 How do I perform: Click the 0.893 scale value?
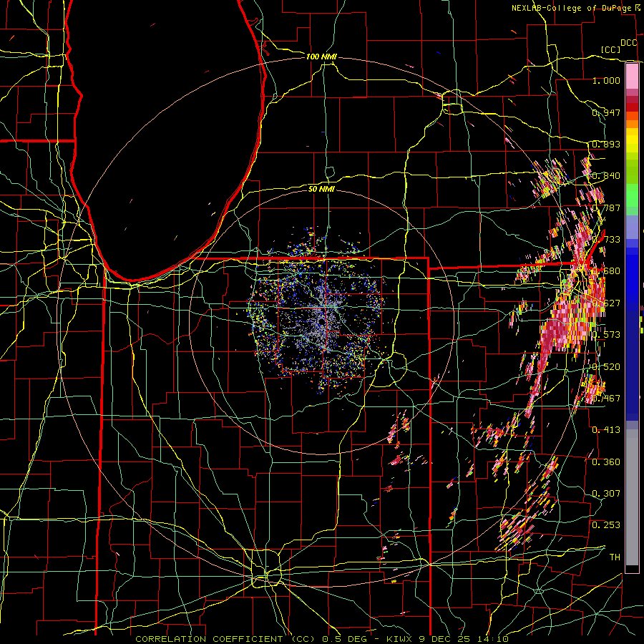point(606,144)
